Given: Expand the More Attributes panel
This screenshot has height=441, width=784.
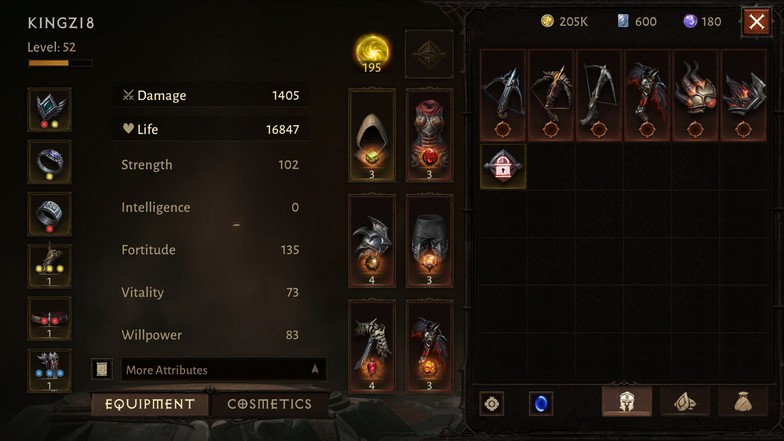Looking at the screenshot, I should coord(224,370).
